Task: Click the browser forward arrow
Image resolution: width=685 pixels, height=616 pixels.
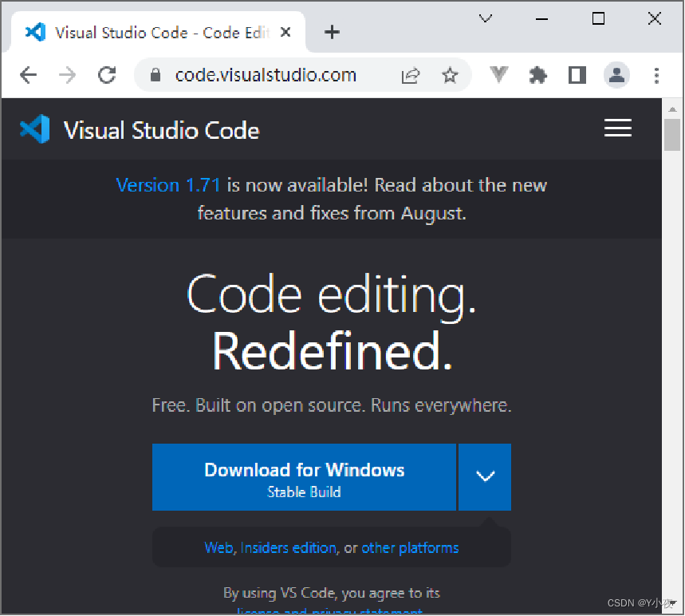Action: 67,75
